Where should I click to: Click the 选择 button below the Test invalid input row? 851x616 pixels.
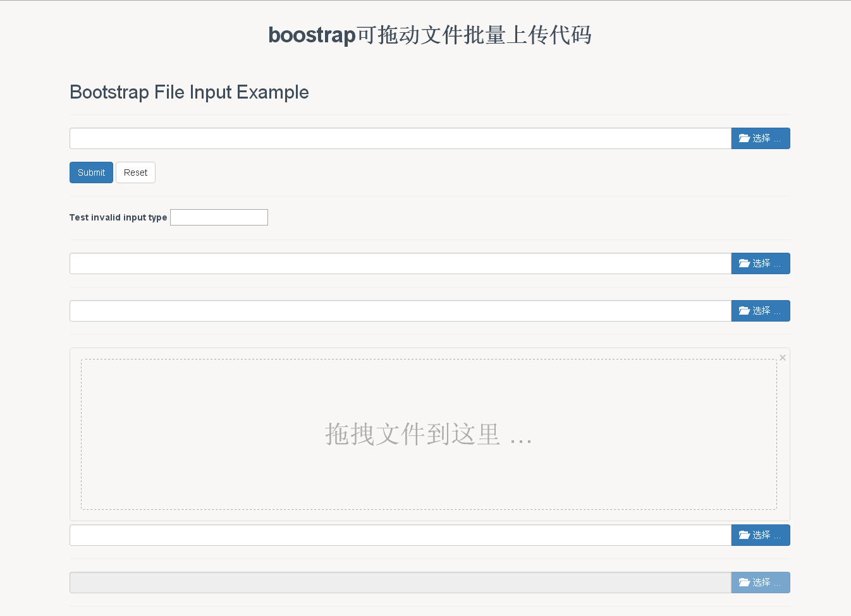pos(761,263)
